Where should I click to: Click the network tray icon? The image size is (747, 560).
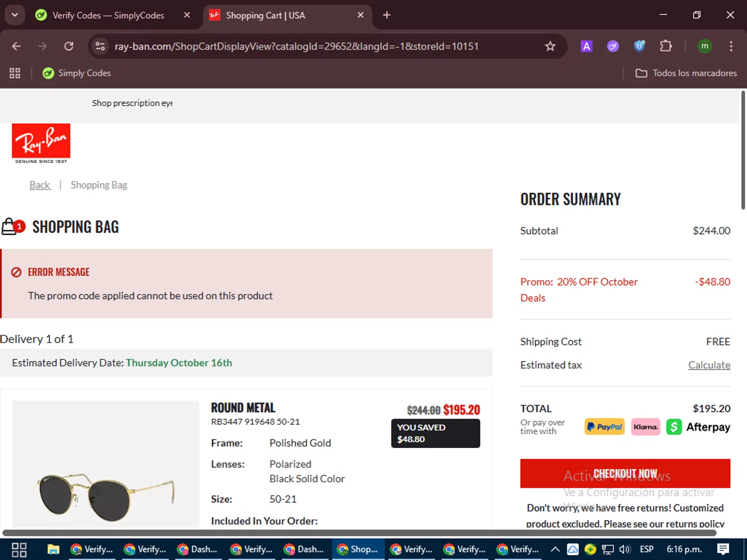coord(608,550)
